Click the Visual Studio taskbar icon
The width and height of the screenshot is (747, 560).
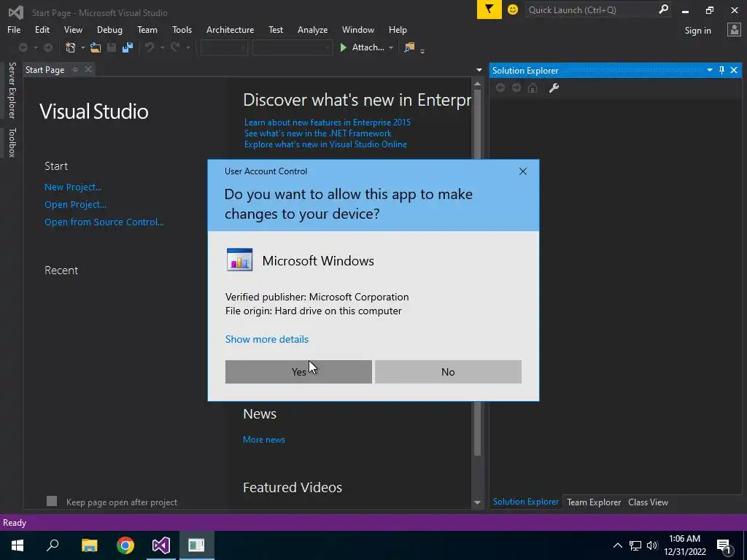coord(161,545)
